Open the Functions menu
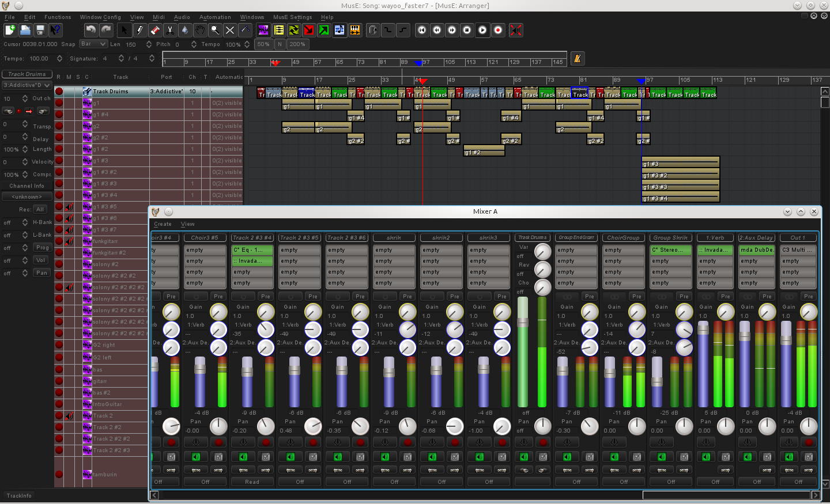The height and width of the screenshot is (504, 830). pyautogui.click(x=58, y=17)
